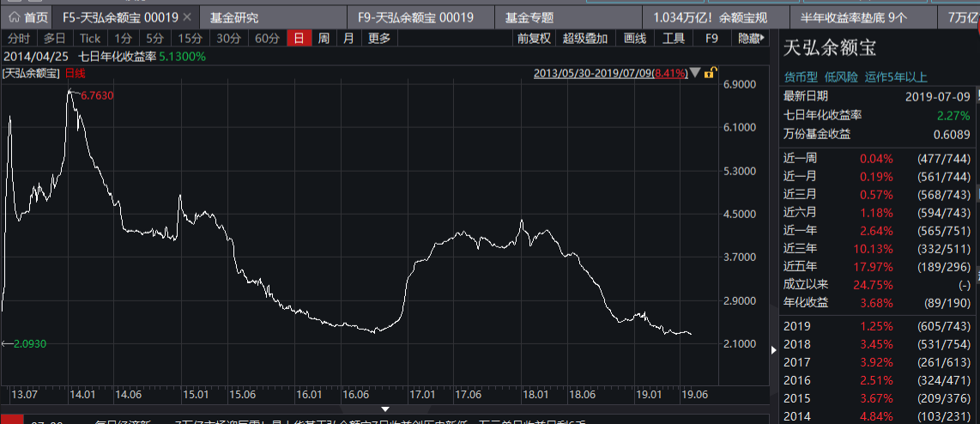Select the Tick chart period
The height and width of the screenshot is (424, 980).
point(90,38)
